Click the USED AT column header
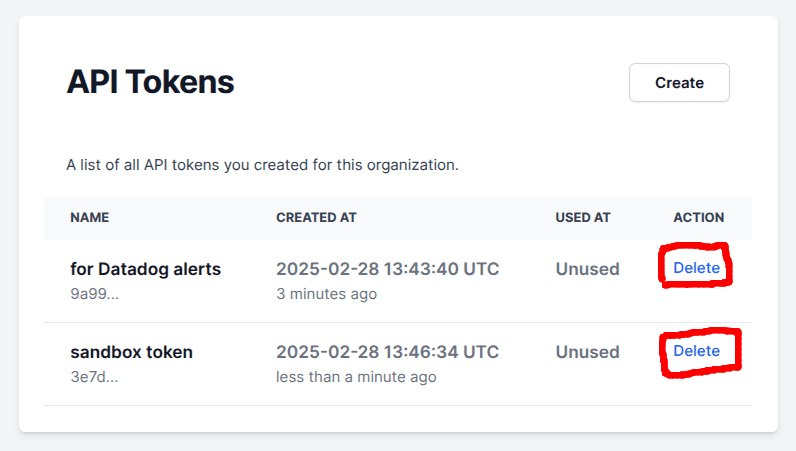 tap(583, 217)
